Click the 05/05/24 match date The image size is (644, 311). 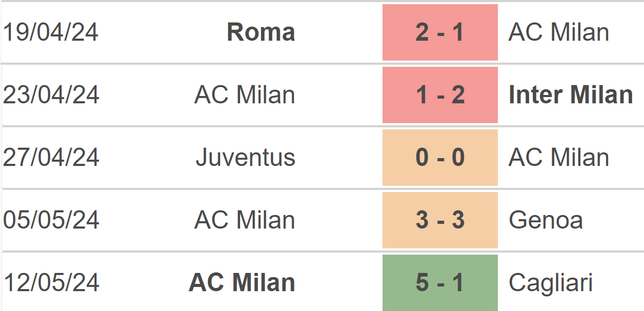(x=51, y=220)
